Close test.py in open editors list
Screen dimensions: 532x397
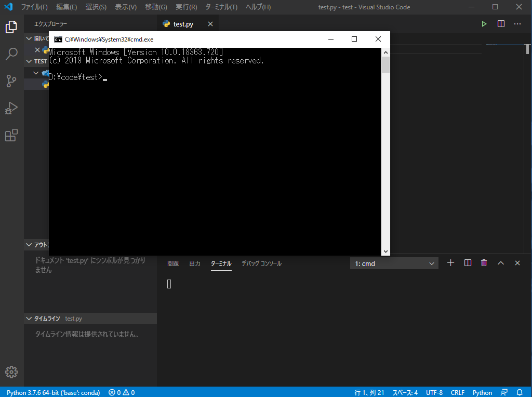click(37, 50)
